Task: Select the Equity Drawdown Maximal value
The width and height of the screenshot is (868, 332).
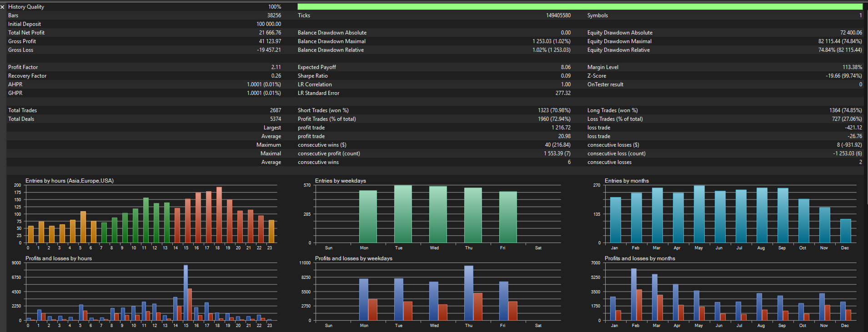Action: (x=840, y=41)
